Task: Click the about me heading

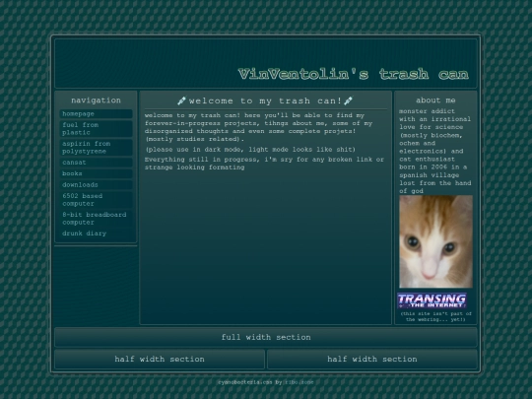Action: click(435, 100)
